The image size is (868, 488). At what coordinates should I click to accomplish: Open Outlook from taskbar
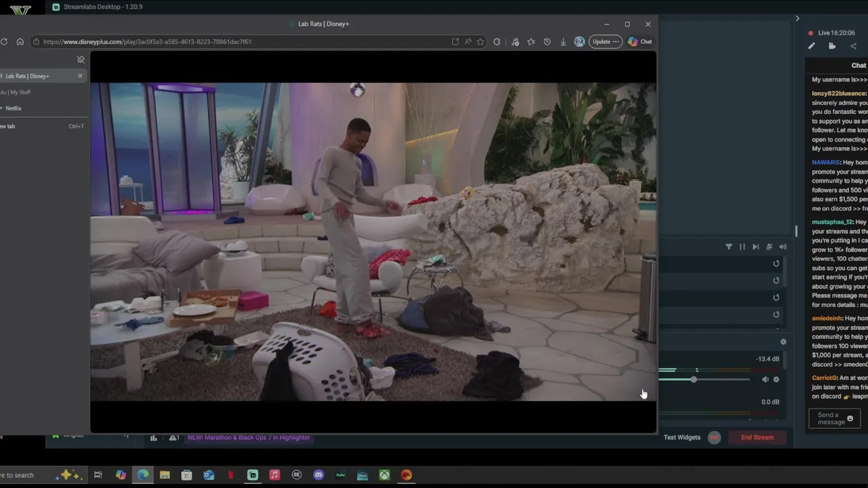point(209,475)
